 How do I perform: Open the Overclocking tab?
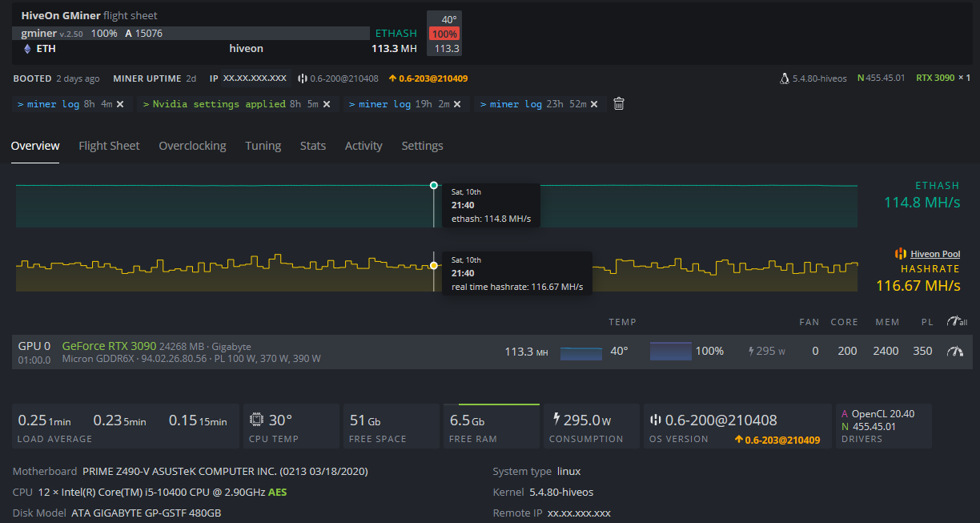[x=192, y=146]
